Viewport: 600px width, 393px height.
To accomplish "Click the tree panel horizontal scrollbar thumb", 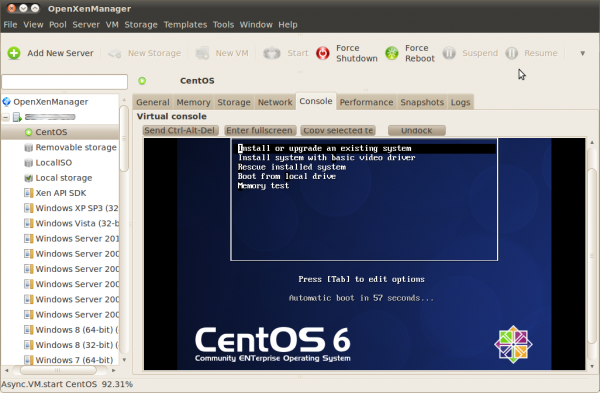I will pyautogui.click(x=58, y=370).
